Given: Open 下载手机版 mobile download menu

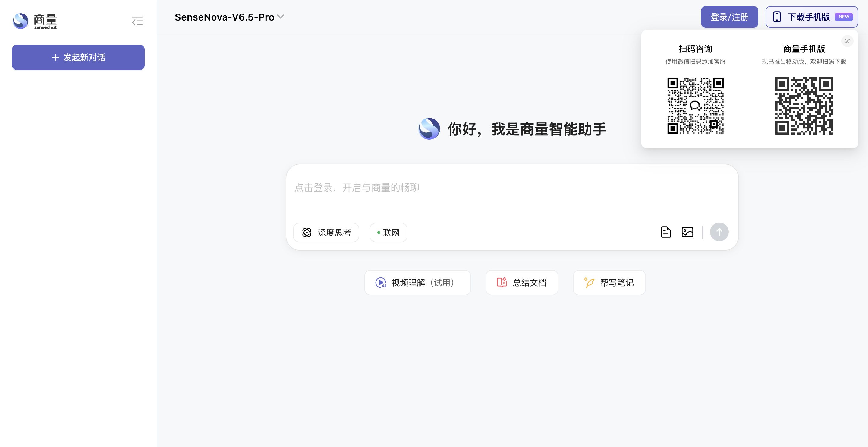Looking at the screenshot, I should (x=811, y=17).
